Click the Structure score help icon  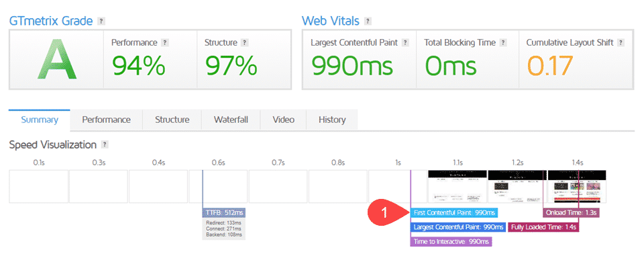pos(244,42)
